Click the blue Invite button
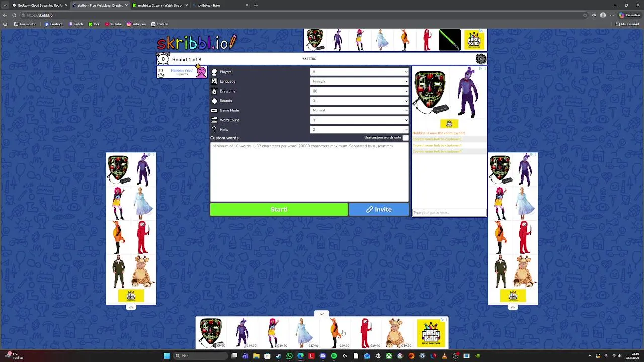Image resolution: width=644 pixels, height=362 pixels. [x=379, y=209]
